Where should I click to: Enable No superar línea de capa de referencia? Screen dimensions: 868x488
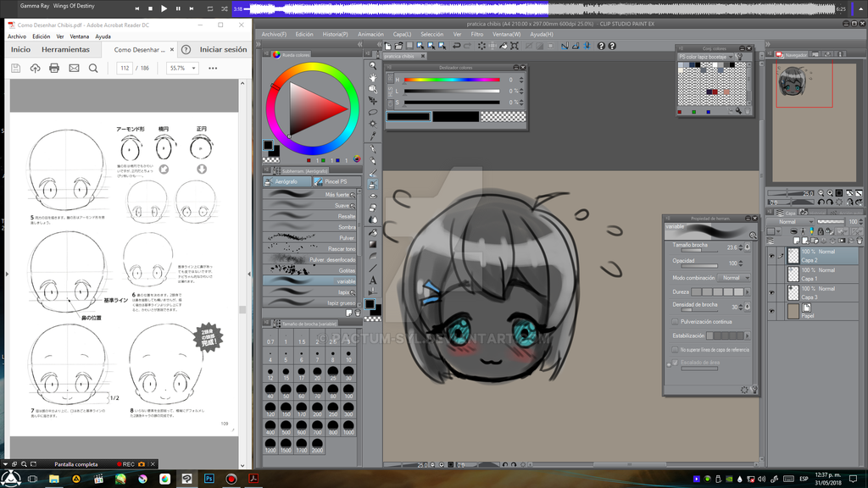coord(675,350)
